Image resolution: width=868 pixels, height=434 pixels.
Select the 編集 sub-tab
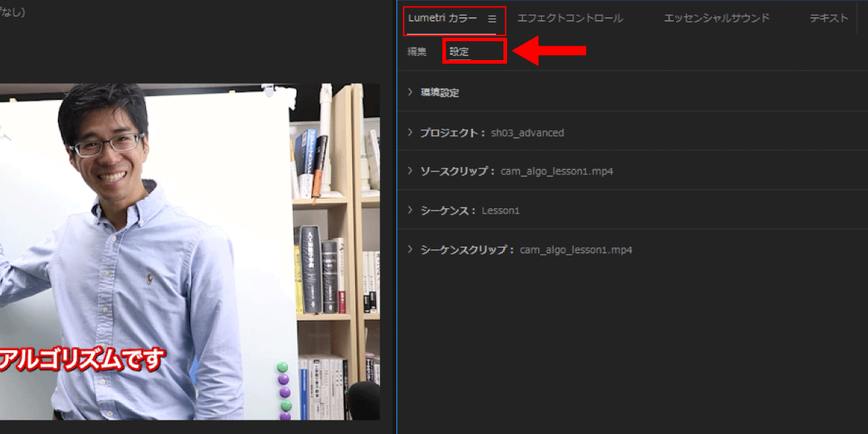(x=417, y=52)
